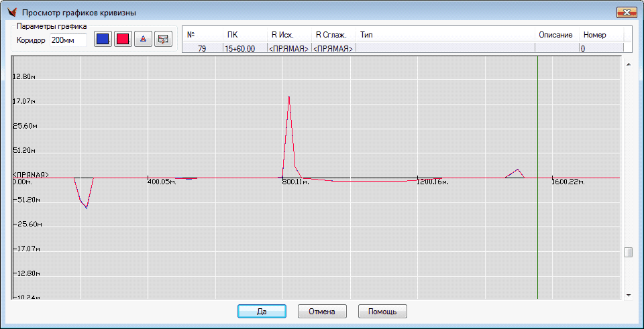Viewport: 644px width, 329px height.
Task: Click the app logo in title bar
Action: (11, 13)
